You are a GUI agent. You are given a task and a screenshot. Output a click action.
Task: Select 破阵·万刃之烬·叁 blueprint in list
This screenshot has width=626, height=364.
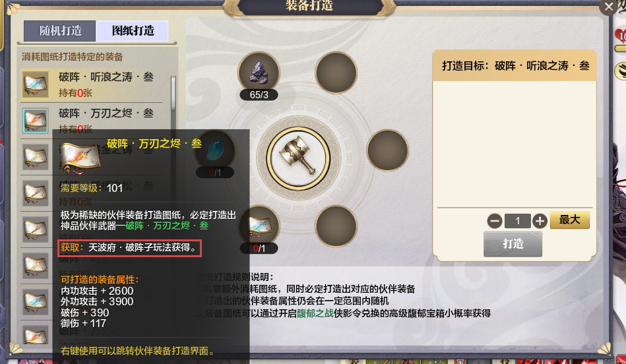tap(96, 121)
